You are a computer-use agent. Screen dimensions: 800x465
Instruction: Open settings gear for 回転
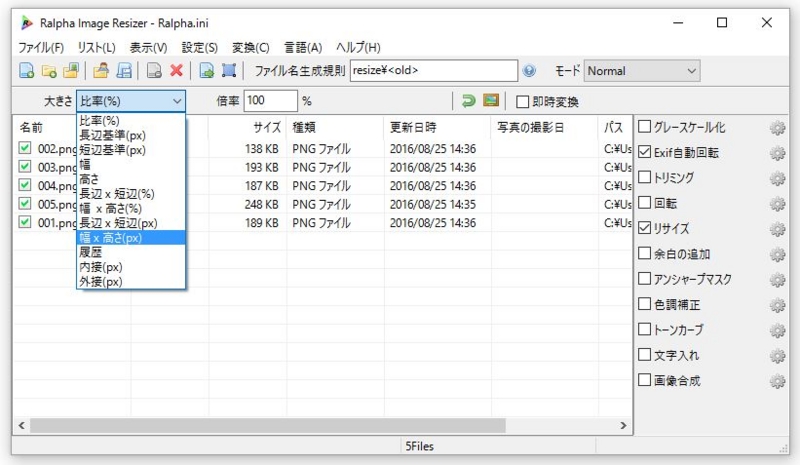click(778, 204)
